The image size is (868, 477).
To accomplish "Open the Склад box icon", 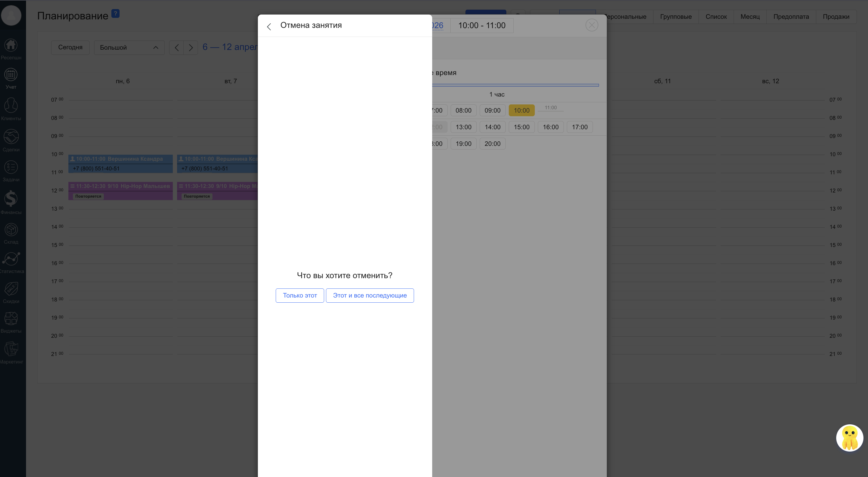I will point(11,230).
